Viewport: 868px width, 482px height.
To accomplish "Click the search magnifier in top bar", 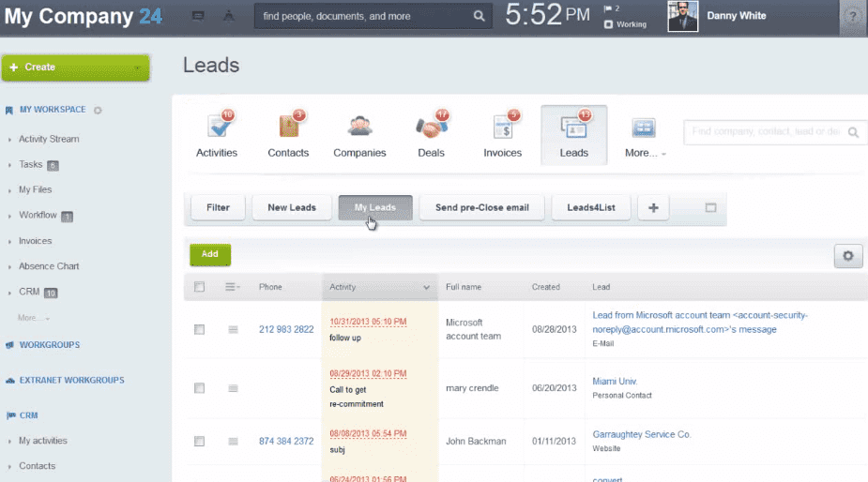I will (x=479, y=16).
